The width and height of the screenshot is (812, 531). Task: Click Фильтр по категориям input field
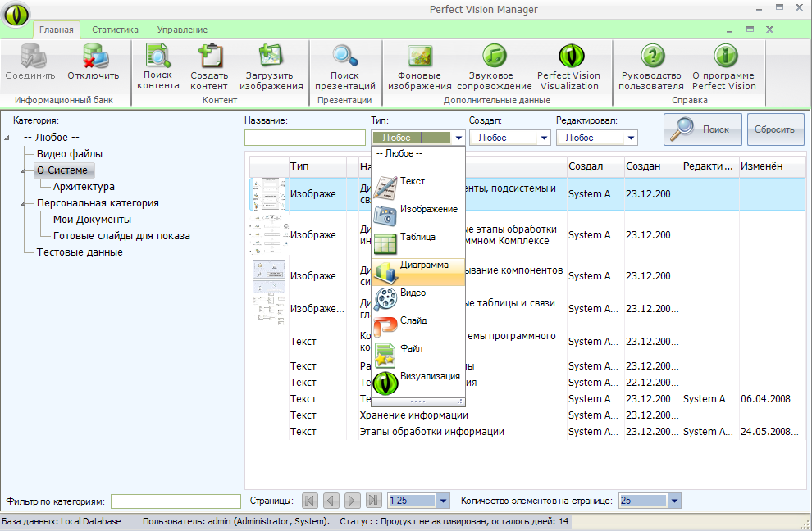[176, 501]
